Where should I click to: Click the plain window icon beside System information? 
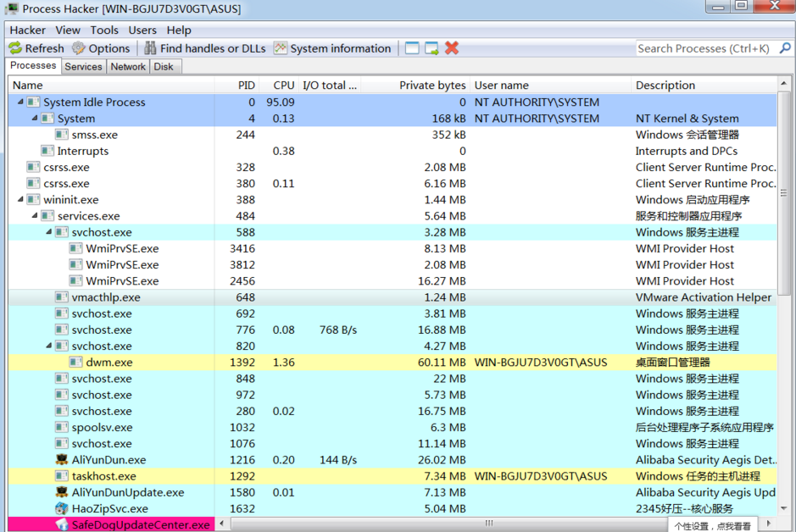click(412, 48)
